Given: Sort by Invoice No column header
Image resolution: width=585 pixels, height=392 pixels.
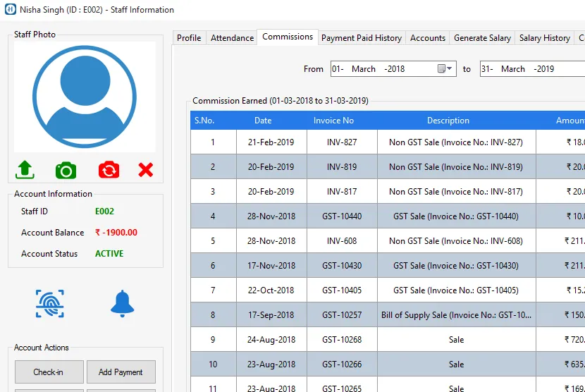Looking at the screenshot, I should coord(333,121).
